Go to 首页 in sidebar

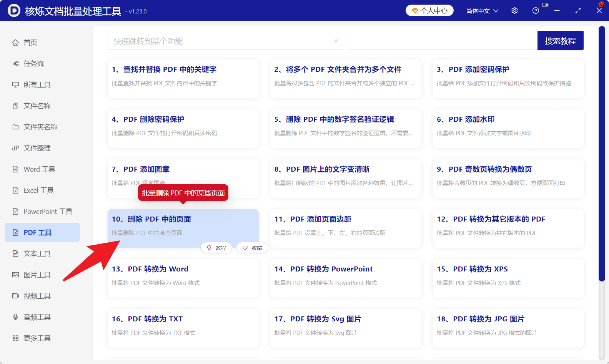(x=42, y=42)
